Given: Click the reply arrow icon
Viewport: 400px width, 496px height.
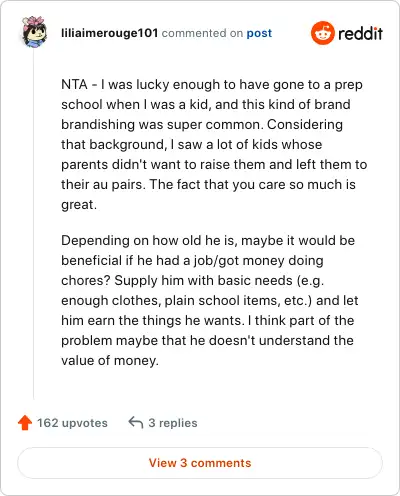Looking at the screenshot, I should pos(136,422).
